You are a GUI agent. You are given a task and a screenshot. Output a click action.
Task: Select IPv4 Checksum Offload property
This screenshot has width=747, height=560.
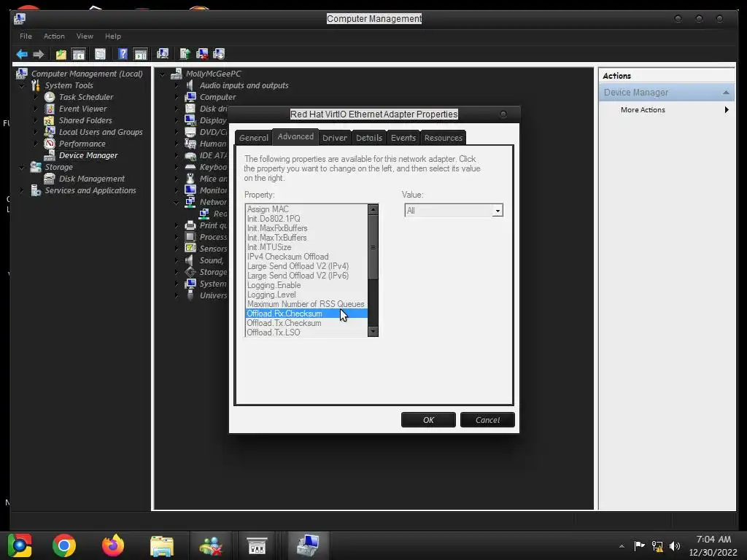[x=306, y=257]
